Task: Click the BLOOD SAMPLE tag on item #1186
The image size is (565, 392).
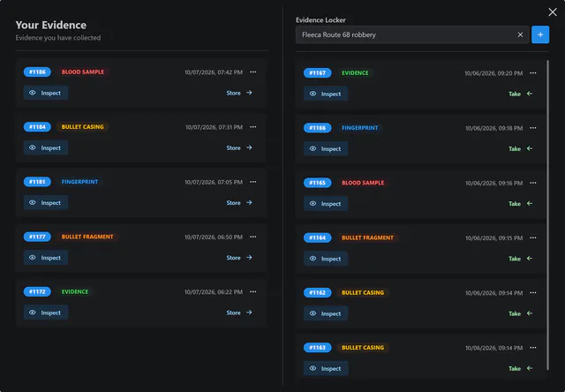Action: click(x=82, y=72)
